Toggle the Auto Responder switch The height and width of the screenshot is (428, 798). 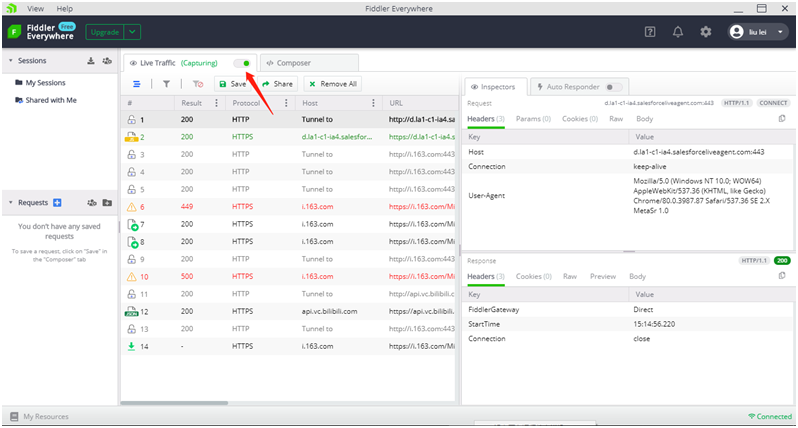point(613,87)
